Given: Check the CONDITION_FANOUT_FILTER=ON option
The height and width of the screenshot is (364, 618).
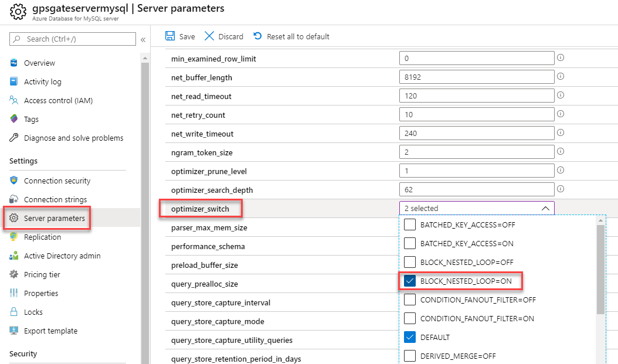Looking at the screenshot, I should point(410,318).
